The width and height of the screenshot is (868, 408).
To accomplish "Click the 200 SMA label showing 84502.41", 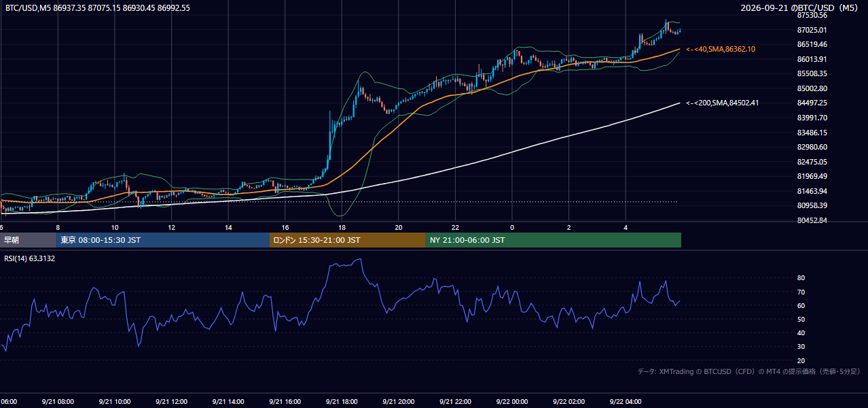I will tap(723, 103).
